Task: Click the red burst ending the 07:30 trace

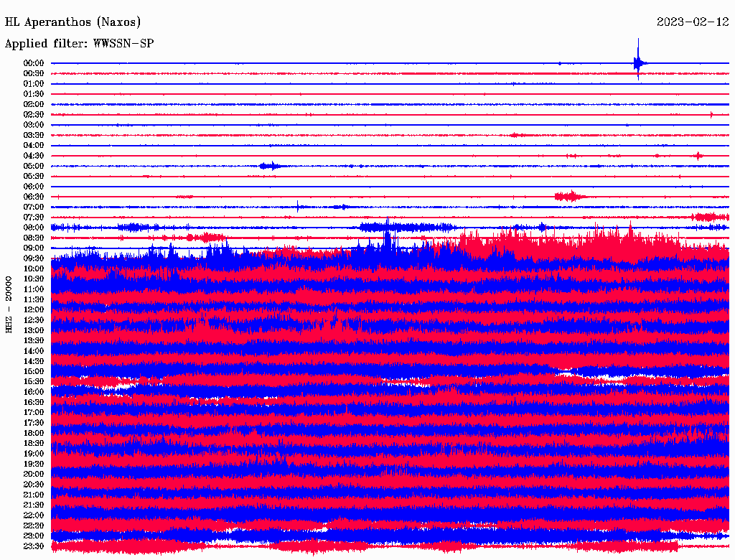Action: (711, 217)
